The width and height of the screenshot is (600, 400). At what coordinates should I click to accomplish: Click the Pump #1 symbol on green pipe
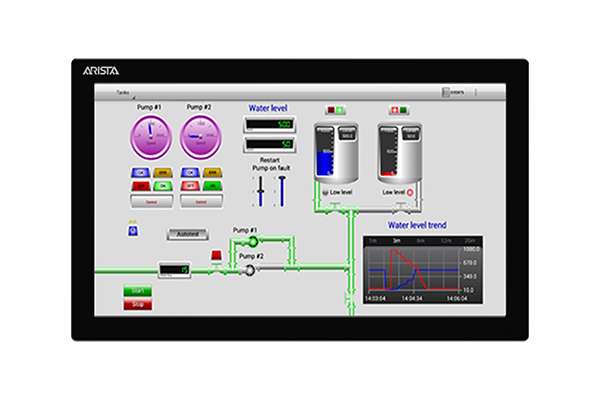point(252,241)
